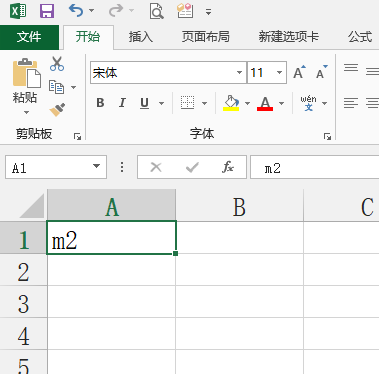Select column A header

click(112, 206)
